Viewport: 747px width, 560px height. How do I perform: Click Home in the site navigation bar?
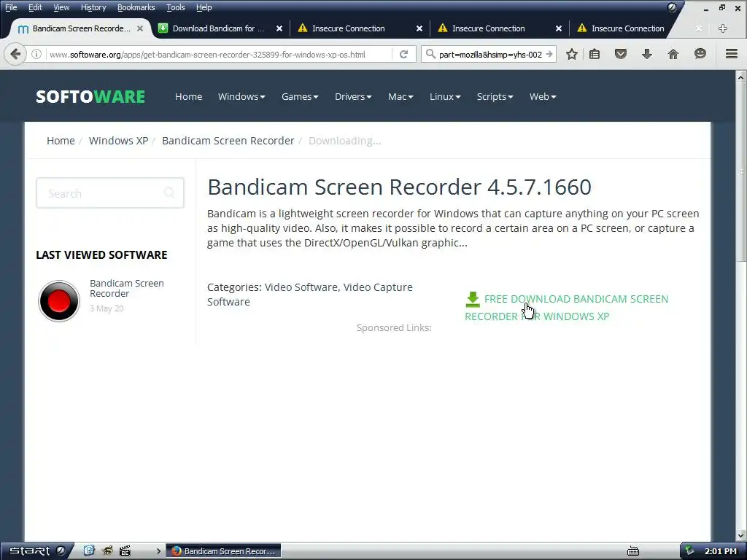pyautogui.click(x=189, y=97)
